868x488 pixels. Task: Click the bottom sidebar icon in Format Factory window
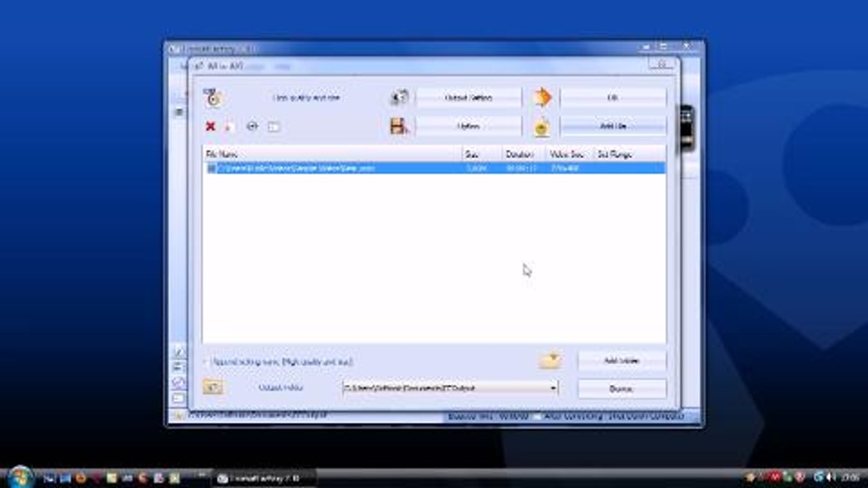click(178, 398)
